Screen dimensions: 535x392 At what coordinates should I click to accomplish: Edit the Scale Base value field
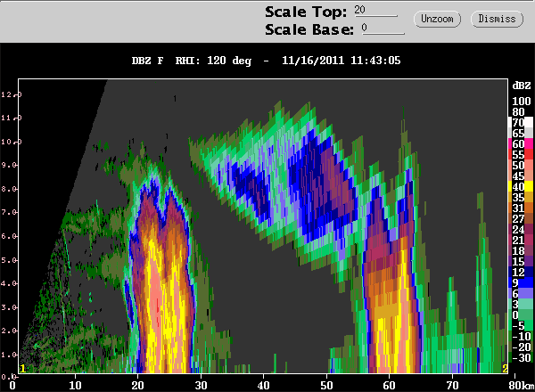click(x=383, y=29)
